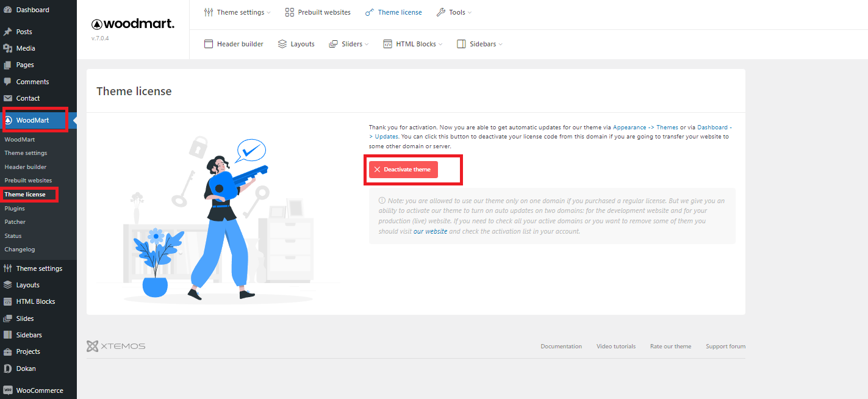Click the license key illustration image
The width and height of the screenshot is (868, 399).
point(218,220)
